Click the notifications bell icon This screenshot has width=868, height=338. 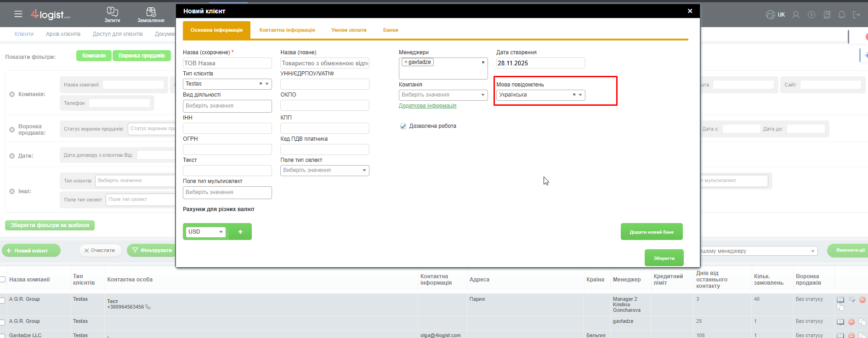click(841, 15)
